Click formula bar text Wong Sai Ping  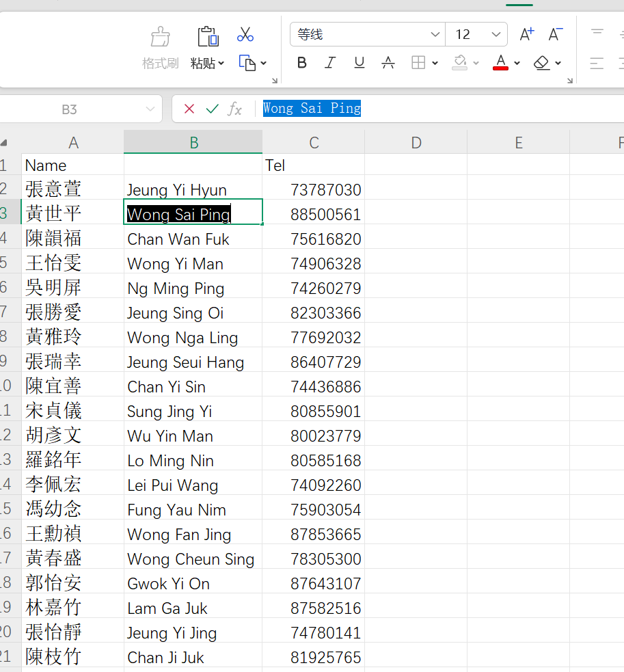click(312, 109)
